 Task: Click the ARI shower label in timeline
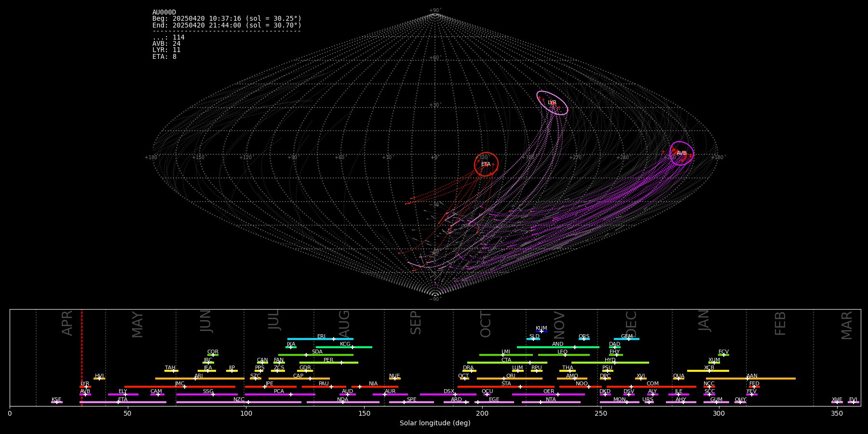[198, 376]
